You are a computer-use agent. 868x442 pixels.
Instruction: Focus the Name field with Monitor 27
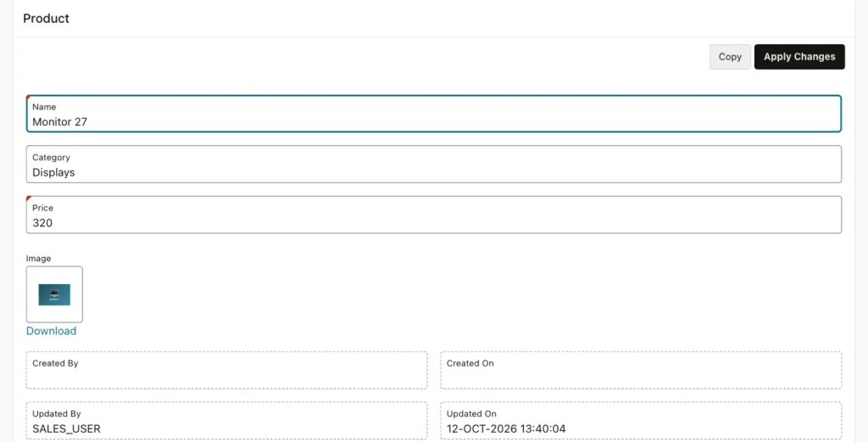point(434,114)
